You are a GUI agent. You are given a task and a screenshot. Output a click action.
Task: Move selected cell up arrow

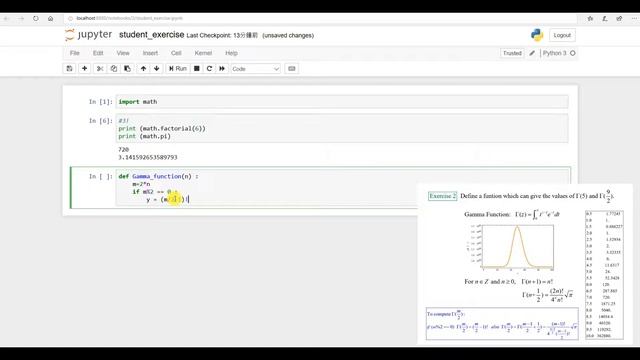click(143, 69)
